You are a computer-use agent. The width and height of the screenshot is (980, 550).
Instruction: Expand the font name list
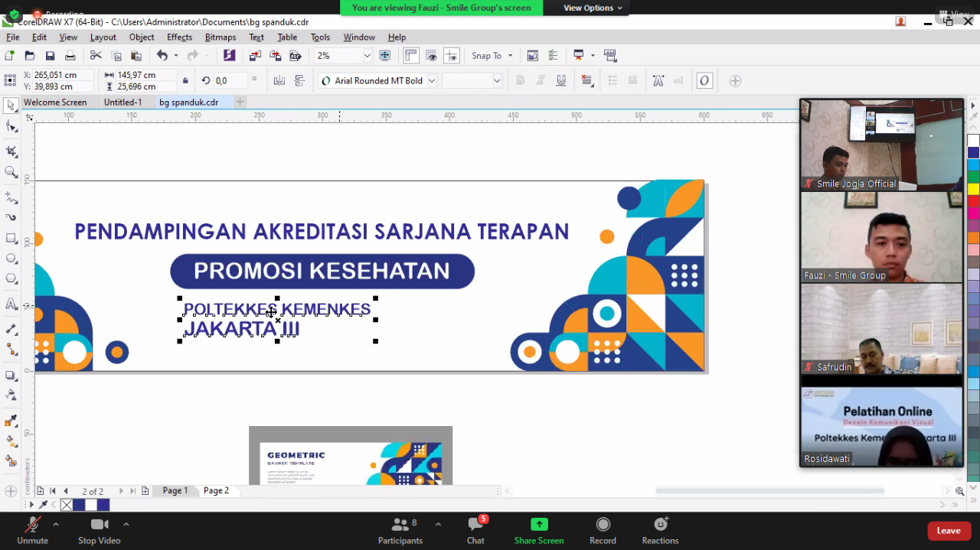[x=432, y=81]
